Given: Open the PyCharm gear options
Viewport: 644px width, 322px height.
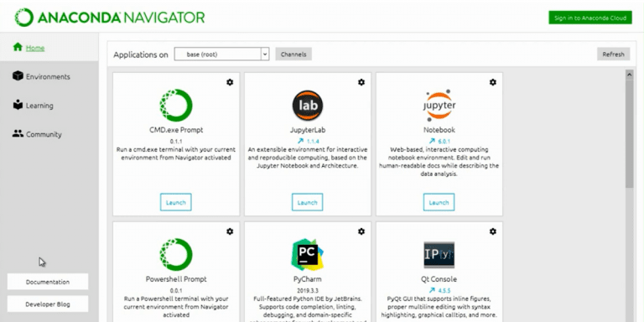Looking at the screenshot, I should click(361, 231).
